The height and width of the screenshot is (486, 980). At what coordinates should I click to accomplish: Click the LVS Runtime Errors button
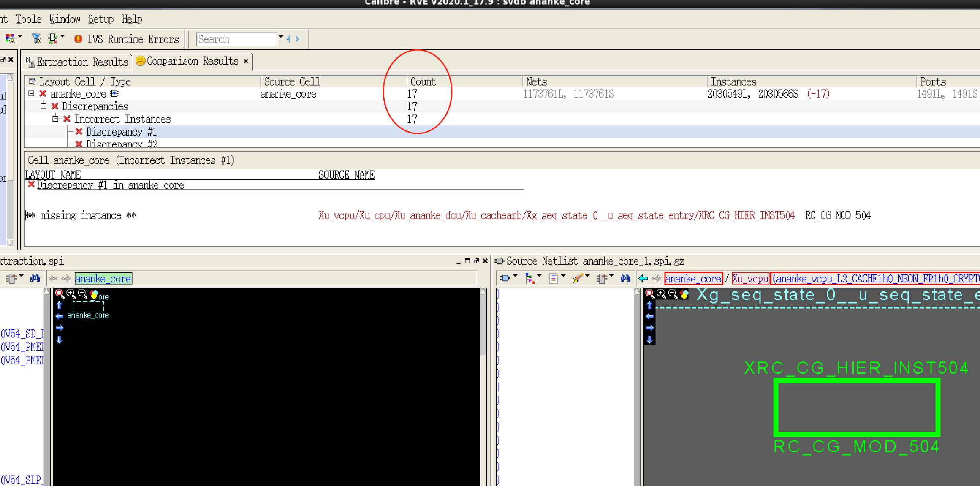[127, 39]
